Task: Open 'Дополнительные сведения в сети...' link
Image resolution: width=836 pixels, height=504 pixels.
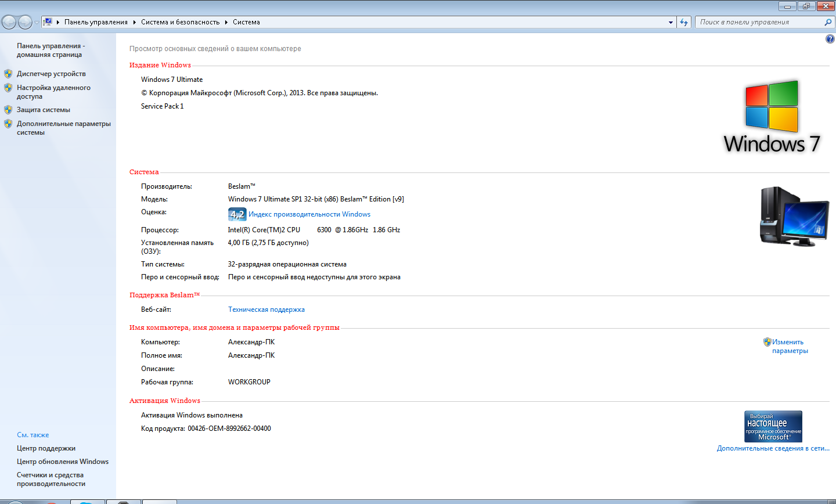Action: click(773, 448)
